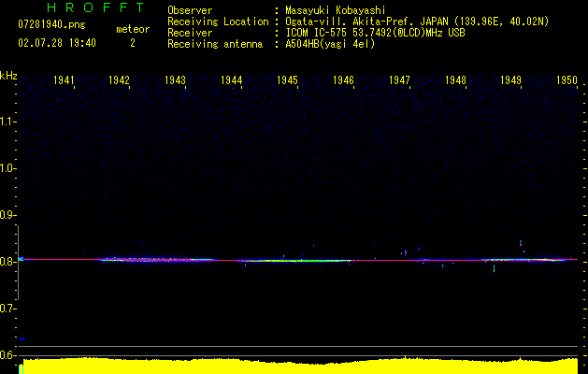Click the kHz axis unit label
The height and width of the screenshot is (374, 588).
(x=8, y=76)
